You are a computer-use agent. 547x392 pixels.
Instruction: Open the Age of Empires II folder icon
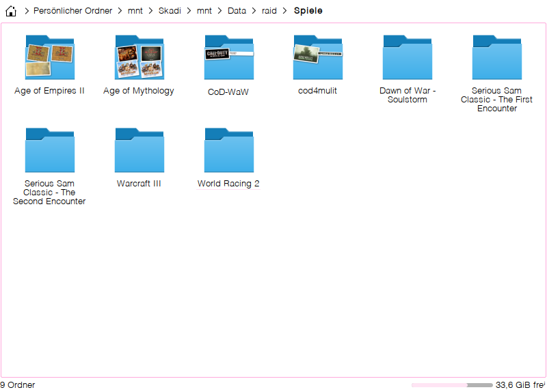point(49,57)
